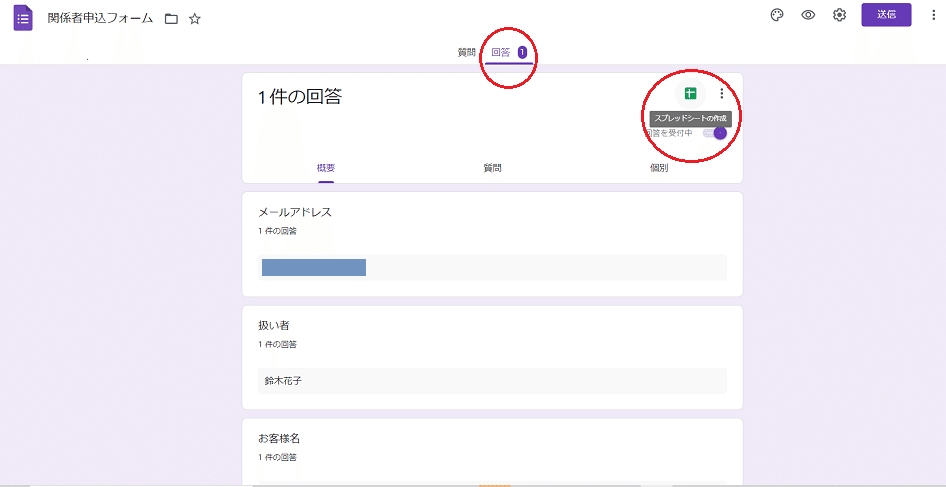Image resolution: width=946 pixels, height=487 pixels.
Task: Click the blurred email response bar
Action: click(314, 267)
